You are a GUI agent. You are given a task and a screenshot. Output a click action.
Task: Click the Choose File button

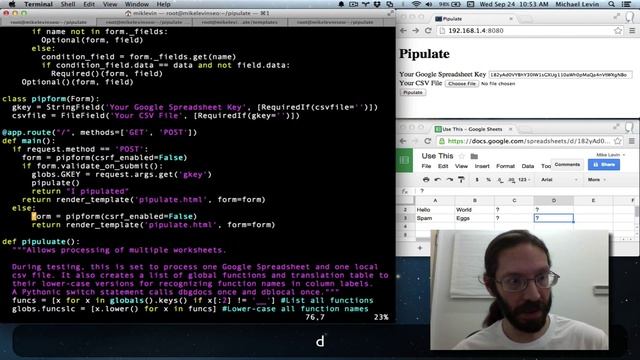(x=462, y=84)
